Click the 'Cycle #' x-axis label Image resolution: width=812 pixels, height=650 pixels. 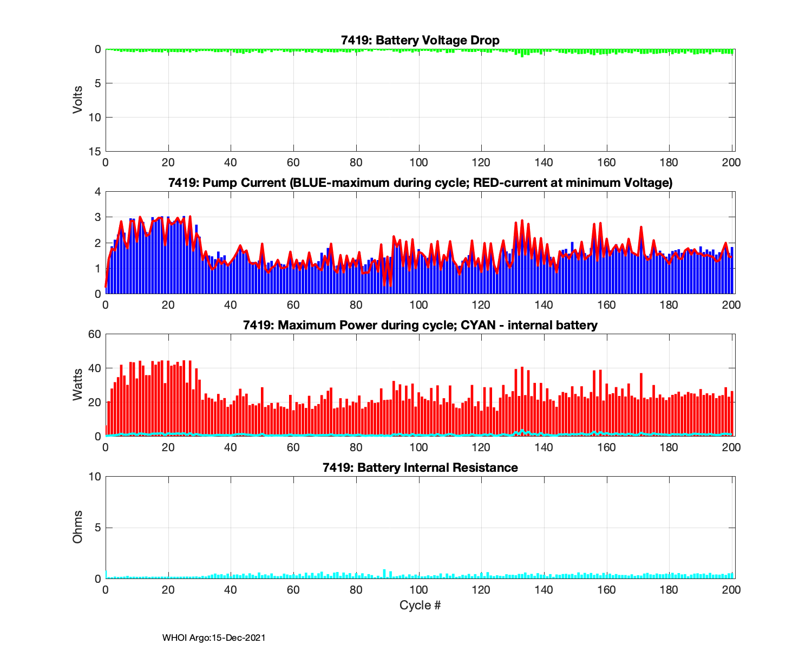[x=420, y=605]
